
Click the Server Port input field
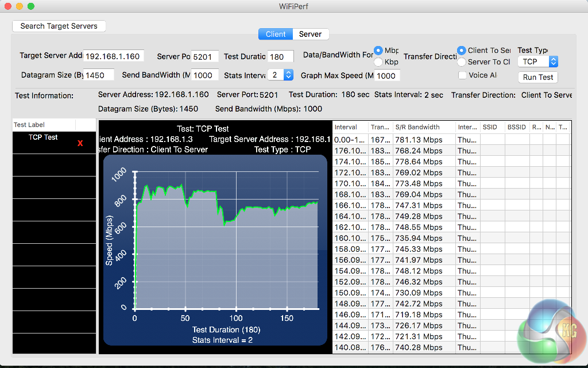(x=204, y=56)
